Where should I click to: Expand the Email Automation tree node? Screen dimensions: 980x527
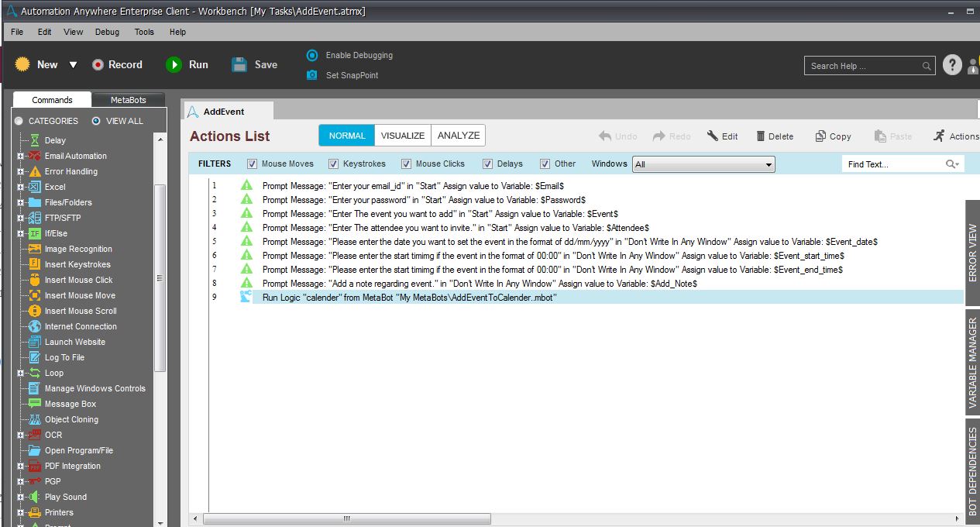(x=21, y=156)
